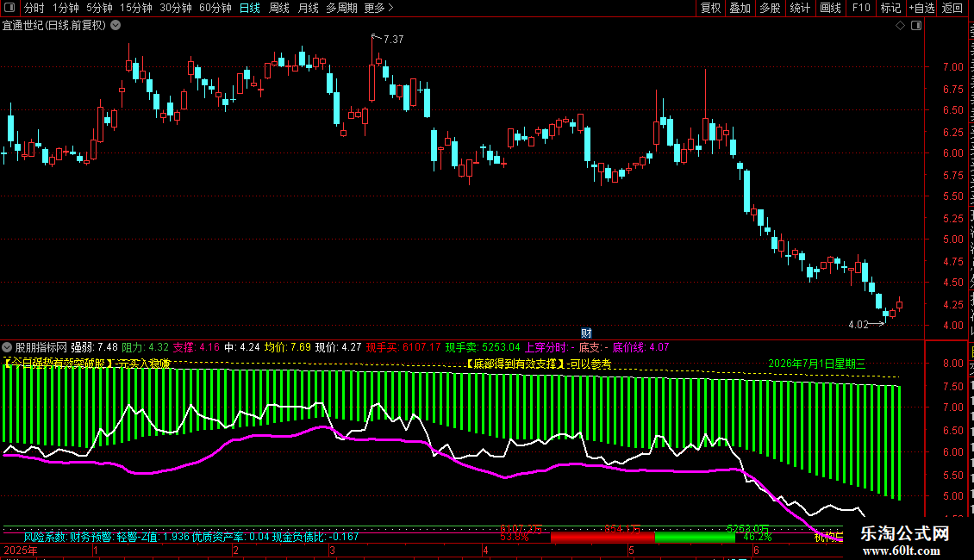Click the 宜通世纪(日线.前复权) title
Screen dimensions: 974x560
[53, 26]
